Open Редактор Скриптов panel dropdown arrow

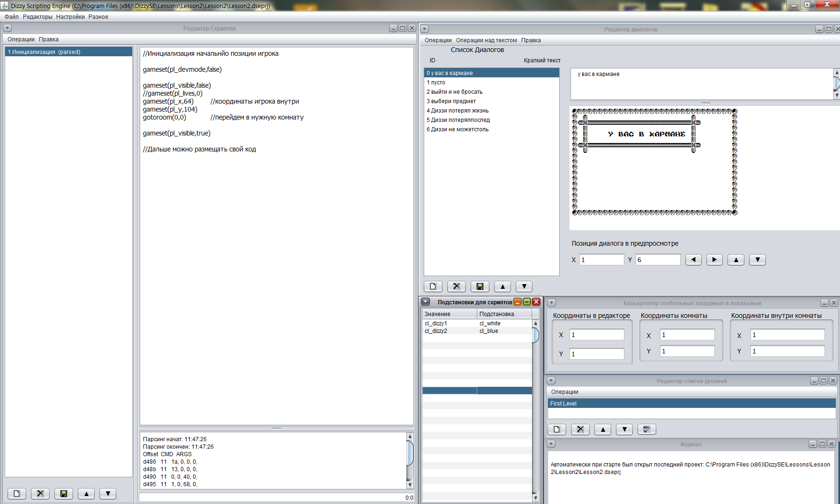[7, 28]
